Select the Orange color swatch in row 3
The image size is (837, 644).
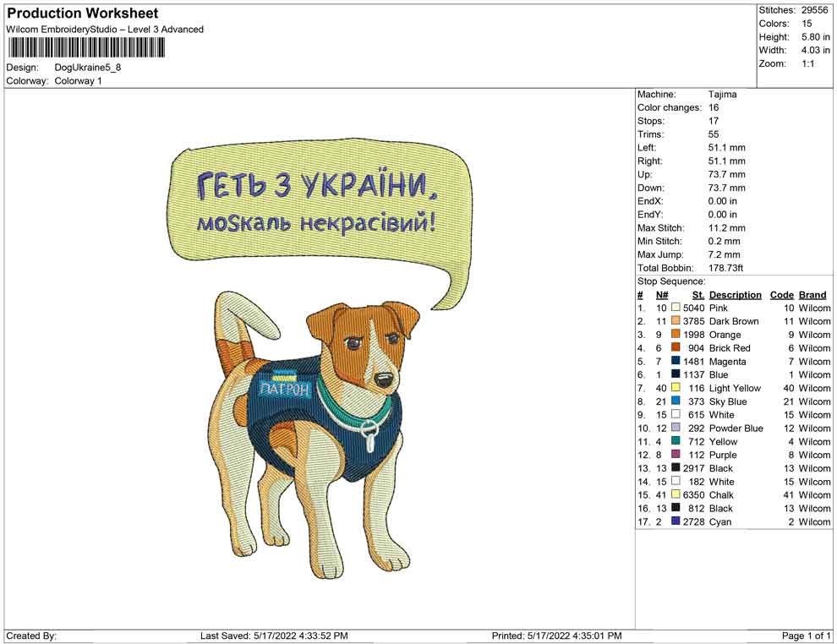click(x=676, y=334)
